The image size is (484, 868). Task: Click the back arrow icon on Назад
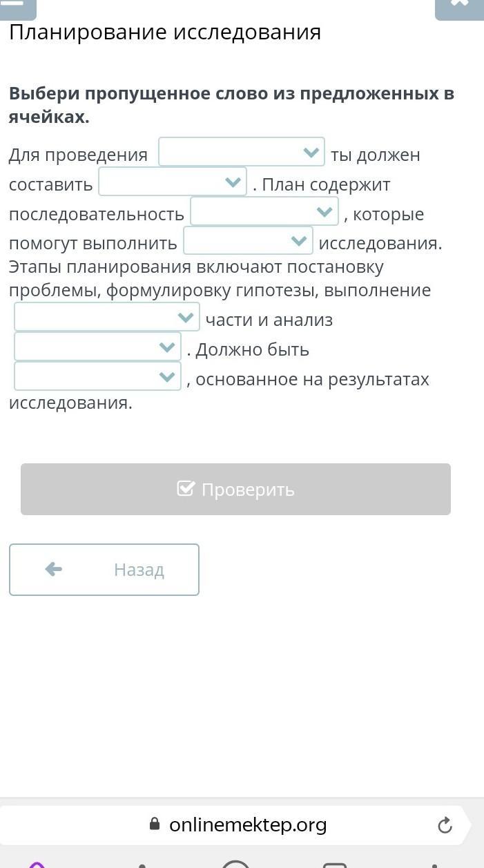53,569
